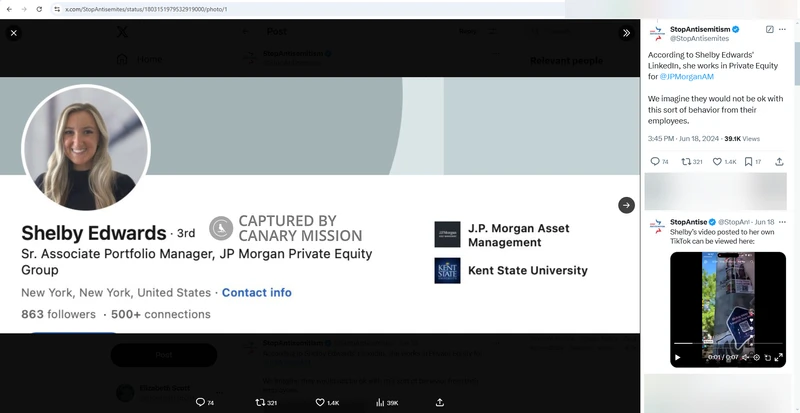The image size is (800, 413).
Task: Click the Shelby Edwards LinkedIn screenshot image
Action: click(320, 205)
